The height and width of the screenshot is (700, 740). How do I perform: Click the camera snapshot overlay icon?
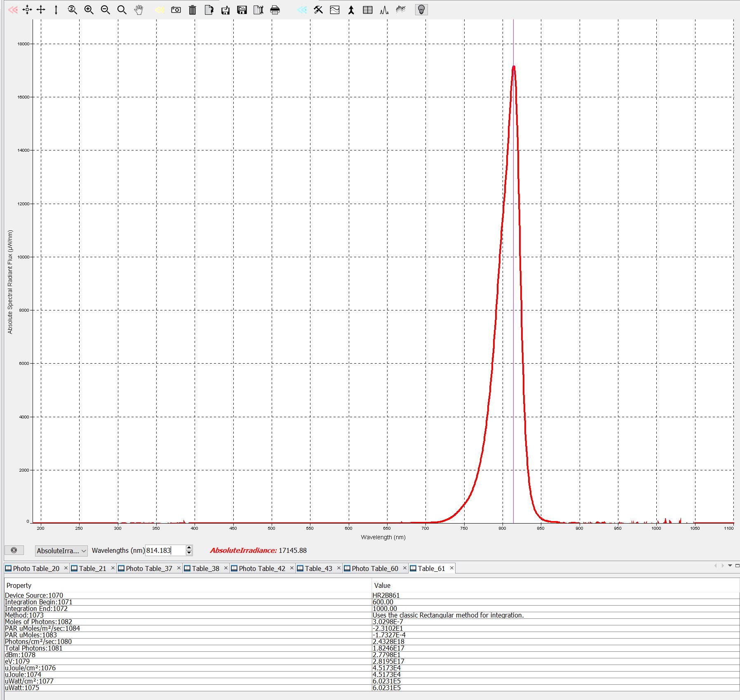coord(176,10)
